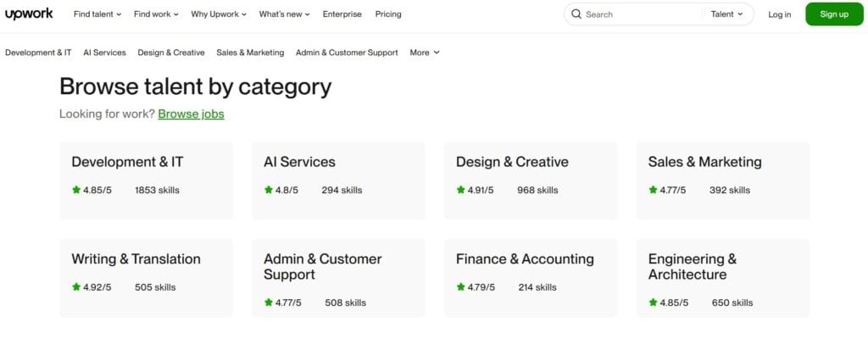This screenshot has height=350, width=868.
Task: Click the 1853 skills text
Action: (157, 190)
